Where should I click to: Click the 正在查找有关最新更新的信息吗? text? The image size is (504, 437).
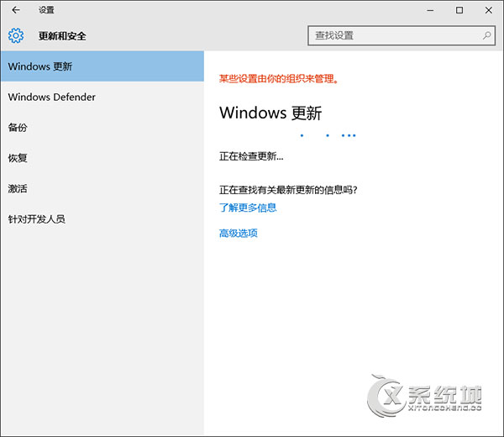pos(288,190)
